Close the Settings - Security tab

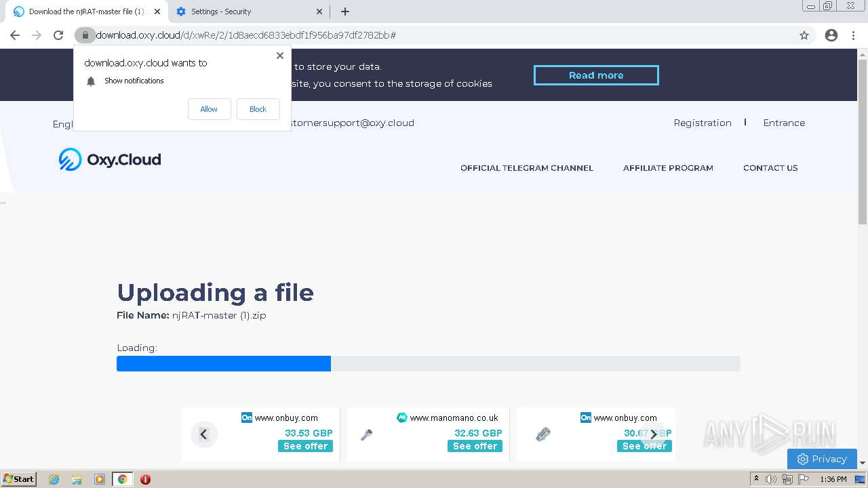[320, 12]
